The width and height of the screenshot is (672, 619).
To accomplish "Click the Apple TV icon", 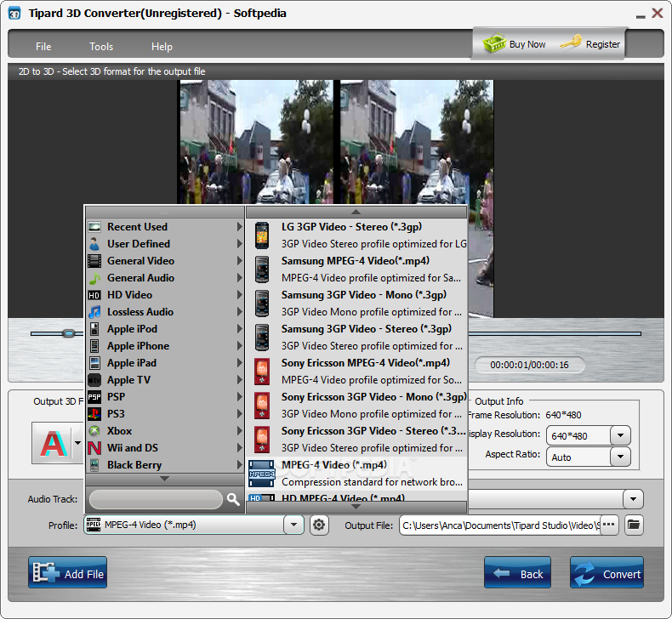I will (x=94, y=380).
